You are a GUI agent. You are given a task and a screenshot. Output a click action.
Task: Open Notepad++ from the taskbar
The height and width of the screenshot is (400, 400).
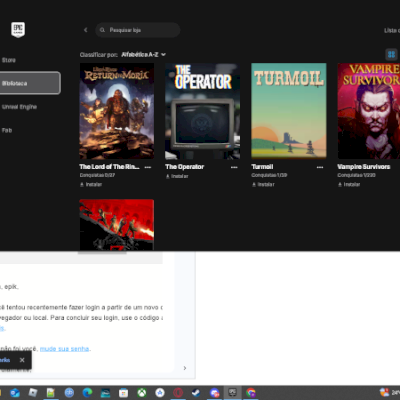pyautogui.click(x=51, y=393)
